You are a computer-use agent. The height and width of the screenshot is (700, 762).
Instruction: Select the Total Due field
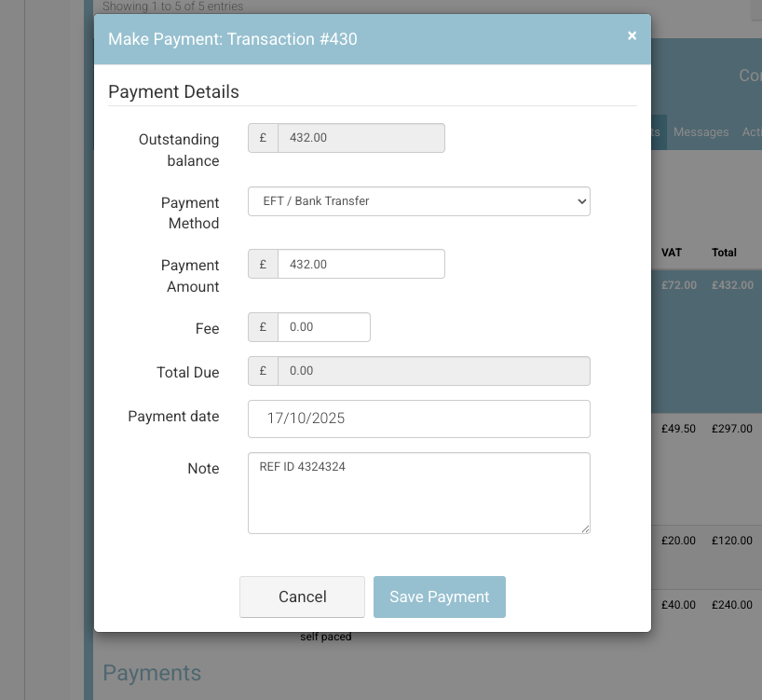coord(433,371)
